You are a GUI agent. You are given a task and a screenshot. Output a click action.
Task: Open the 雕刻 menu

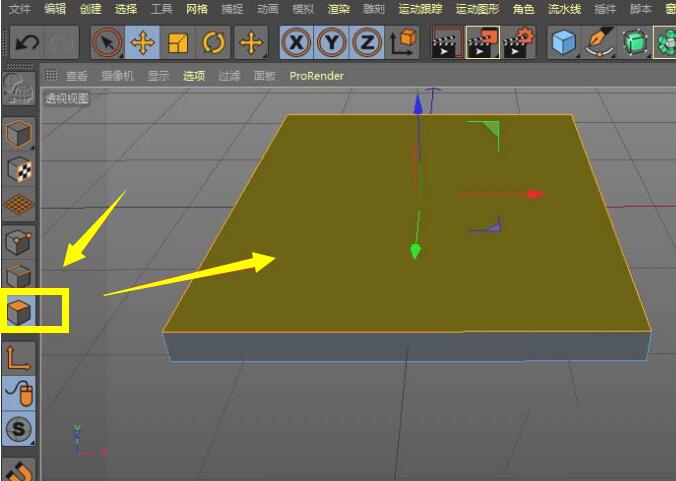373,9
